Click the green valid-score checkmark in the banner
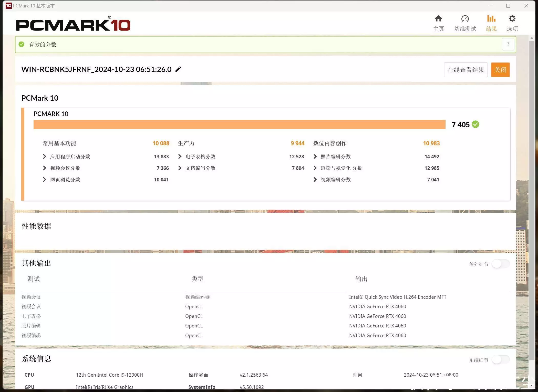Image resolution: width=538 pixels, height=392 pixels. tap(22, 44)
